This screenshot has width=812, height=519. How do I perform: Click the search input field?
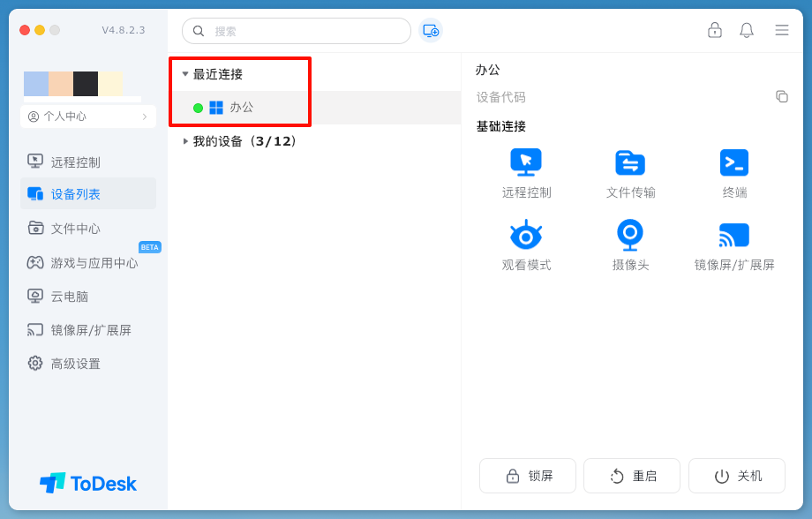[304, 31]
